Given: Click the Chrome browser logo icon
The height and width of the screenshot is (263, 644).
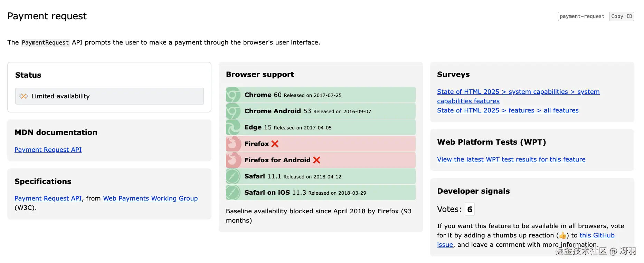Looking at the screenshot, I should tap(233, 95).
